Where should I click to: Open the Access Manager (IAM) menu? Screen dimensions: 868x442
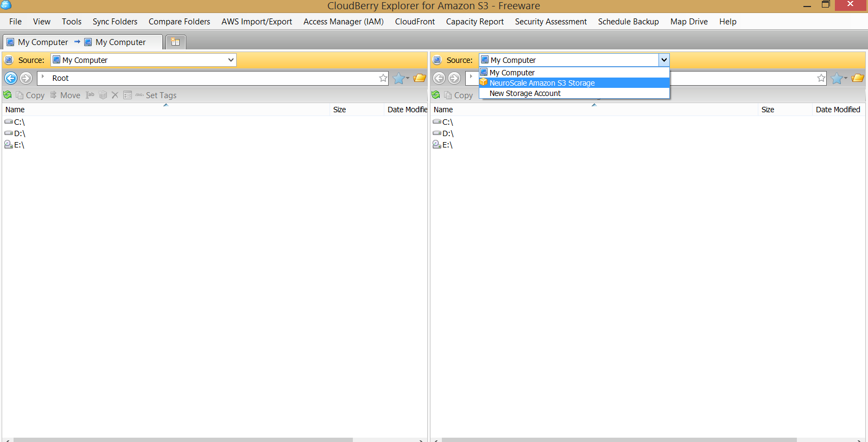344,22
